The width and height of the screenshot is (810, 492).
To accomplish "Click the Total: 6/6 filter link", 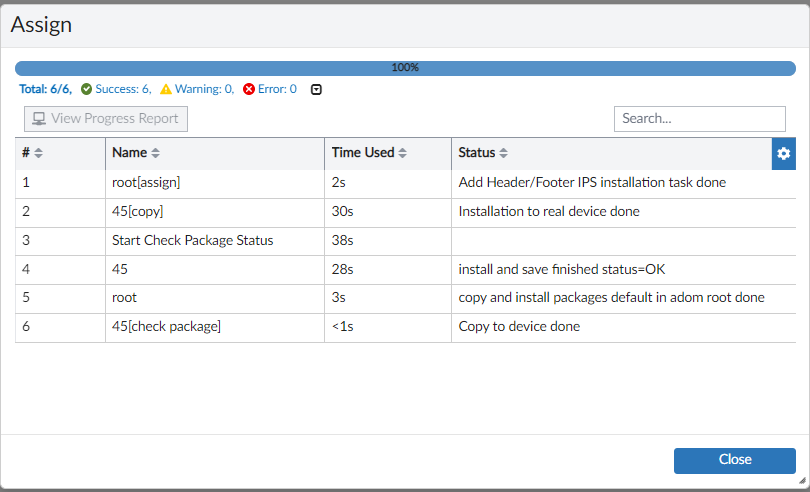I will click(45, 89).
